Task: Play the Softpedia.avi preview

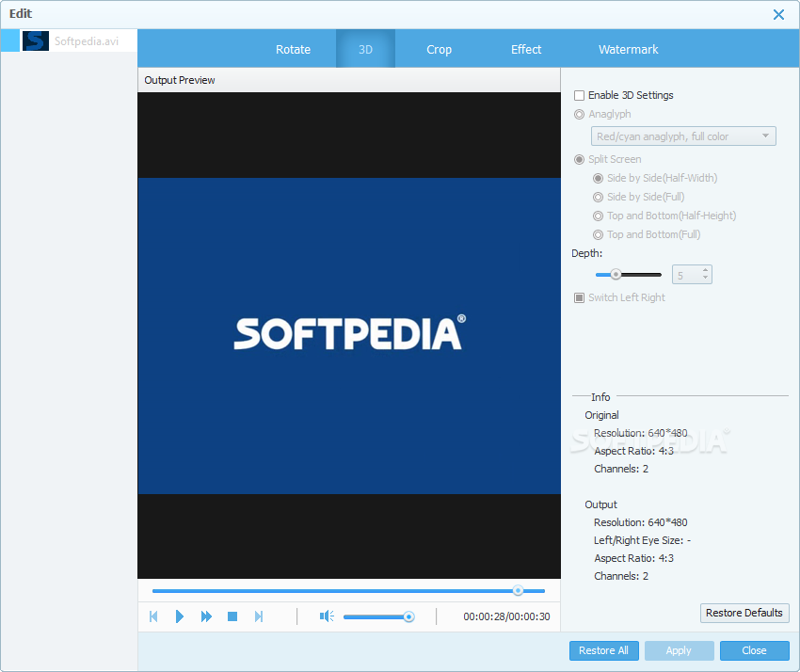Action: coord(179,616)
